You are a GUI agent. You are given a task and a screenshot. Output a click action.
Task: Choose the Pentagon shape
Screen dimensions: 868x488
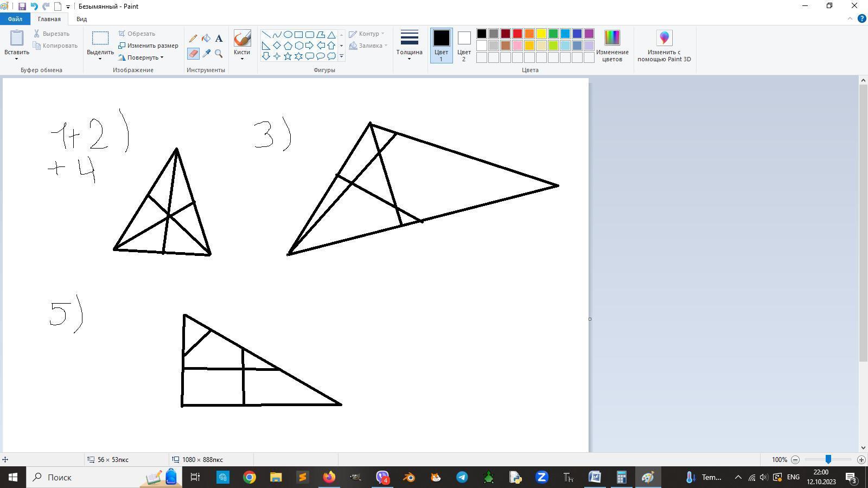point(288,46)
